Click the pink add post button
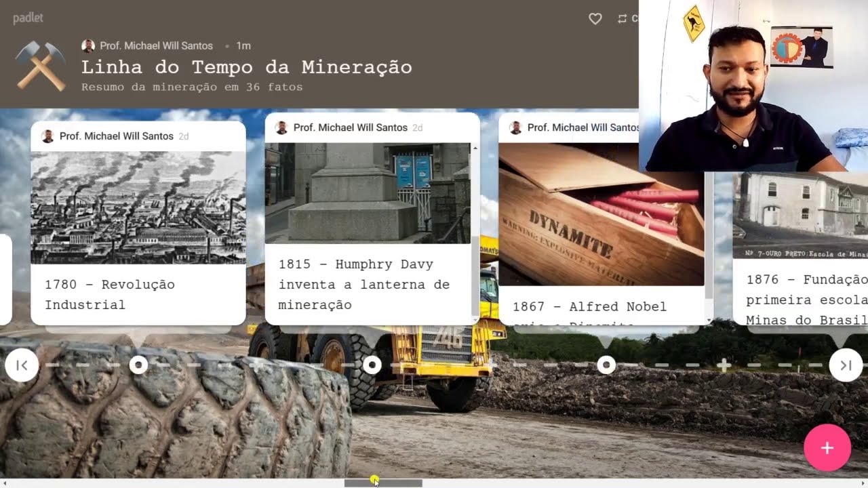The height and width of the screenshot is (488, 868). [x=827, y=448]
